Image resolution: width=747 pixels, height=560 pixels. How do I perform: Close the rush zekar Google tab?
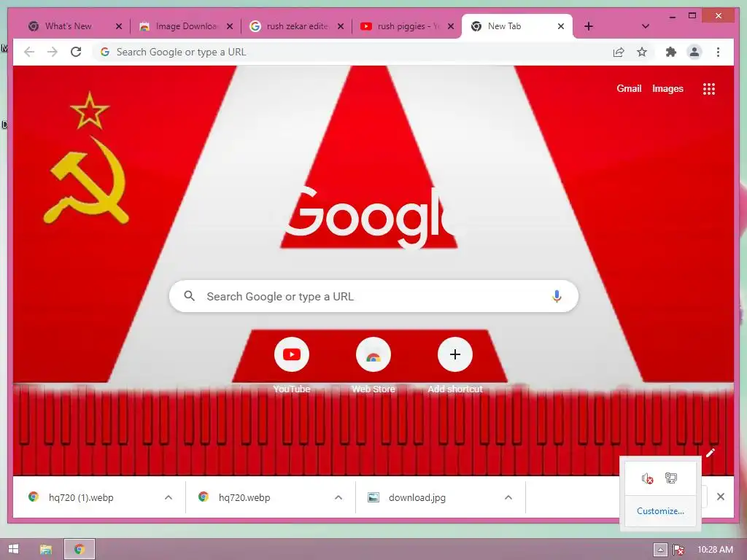pyautogui.click(x=341, y=26)
